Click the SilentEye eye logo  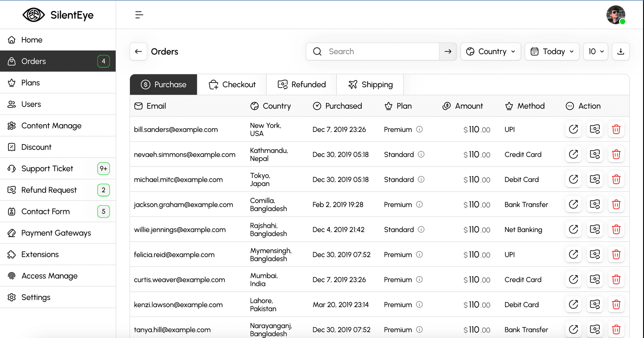34,15
